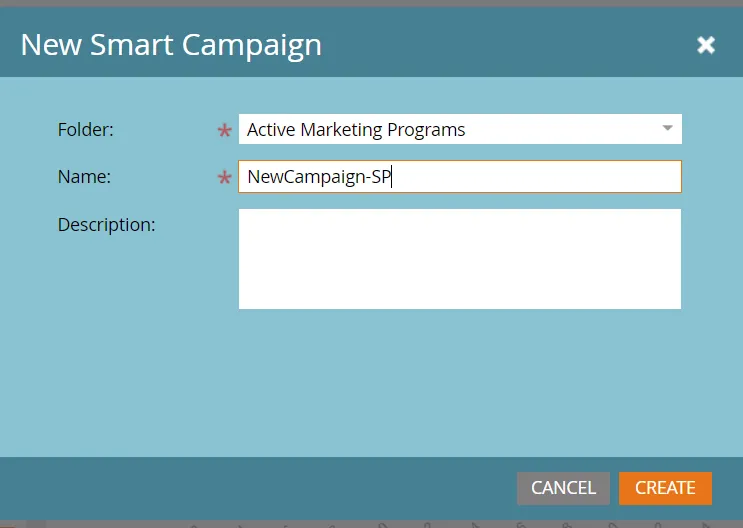The image size is (743, 528).
Task: Close the New Smart Campaign dialog
Action: (706, 45)
